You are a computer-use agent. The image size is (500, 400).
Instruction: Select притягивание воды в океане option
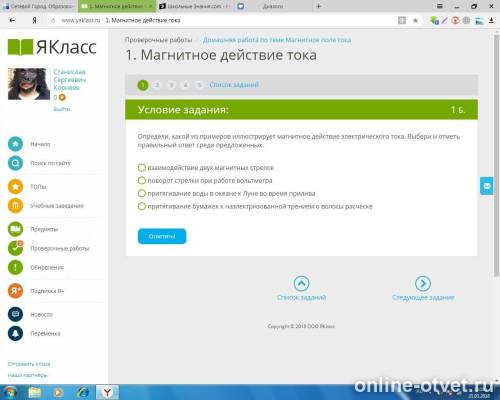click(x=141, y=193)
